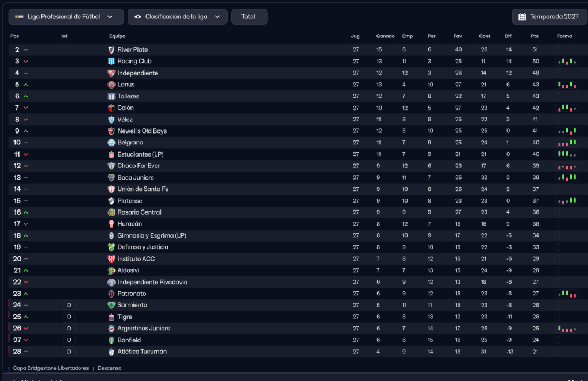Viewport: 588px width, 381px height.
Task: Sort by the Ganado column header
Action: 385,36
